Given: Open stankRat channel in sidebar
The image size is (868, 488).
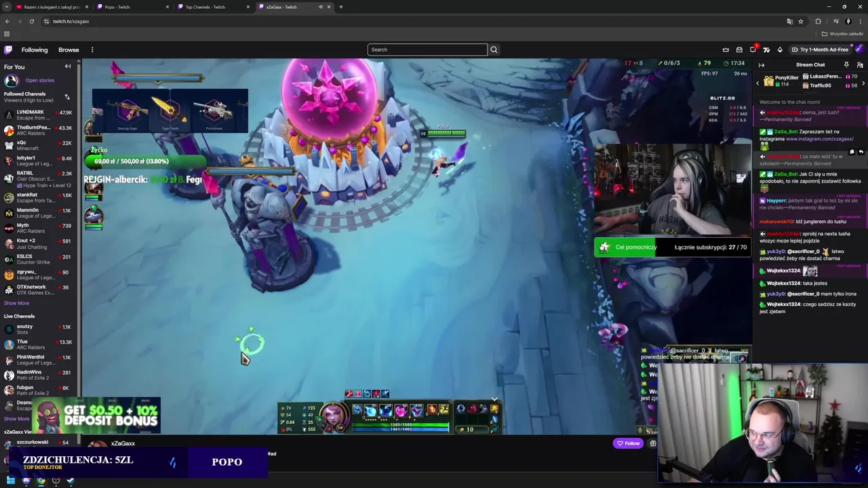Looking at the screenshot, I should [38, 197].
